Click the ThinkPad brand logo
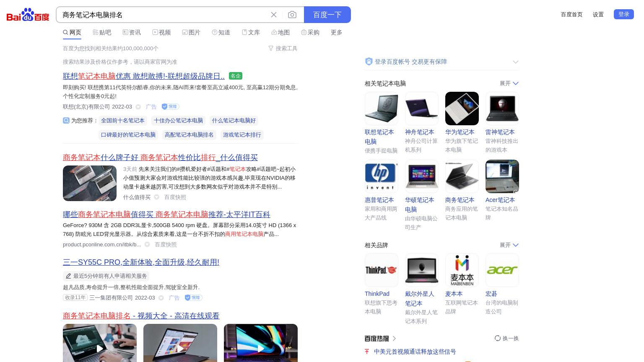This screenshot has width=644, height=362. click(382, 270)
